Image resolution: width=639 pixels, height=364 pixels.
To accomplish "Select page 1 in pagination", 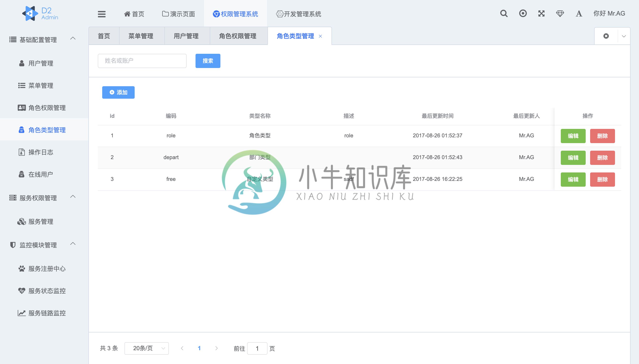I will (199, 348).
